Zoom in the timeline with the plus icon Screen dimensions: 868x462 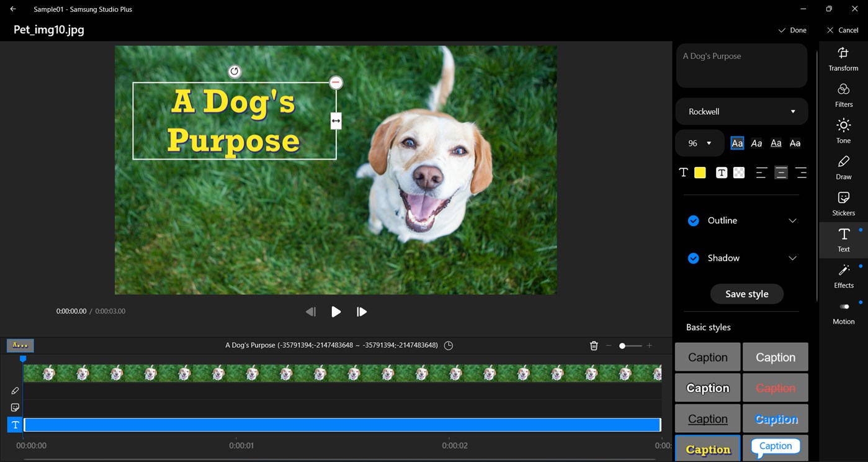coord(650,345)
